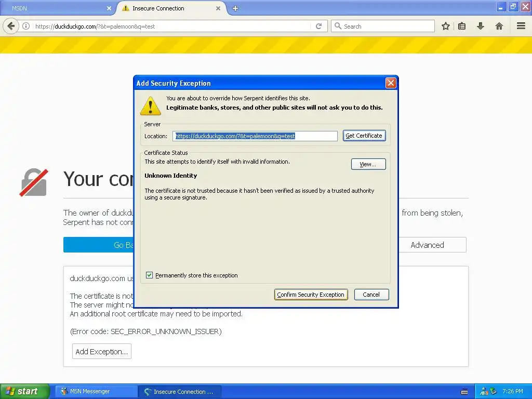
Task: Switch to the MSDN tab
Action: point(58,8)
